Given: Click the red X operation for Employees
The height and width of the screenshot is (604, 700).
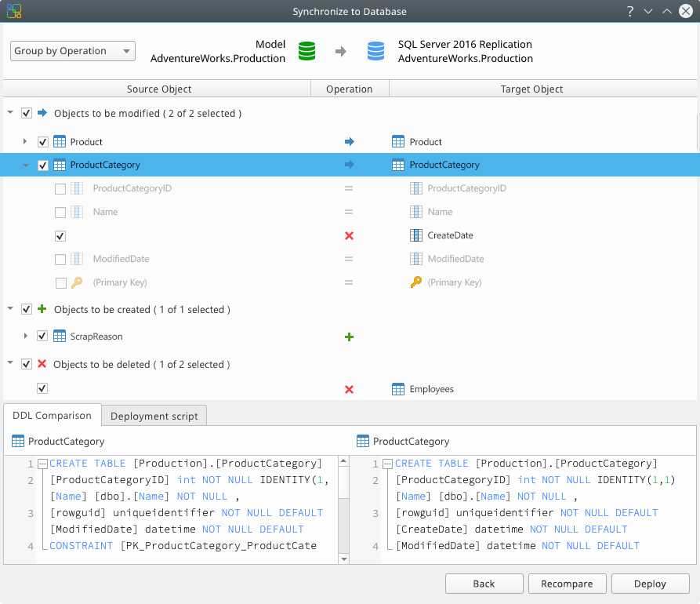Looking at the screenshot, I should pos(349,390).
